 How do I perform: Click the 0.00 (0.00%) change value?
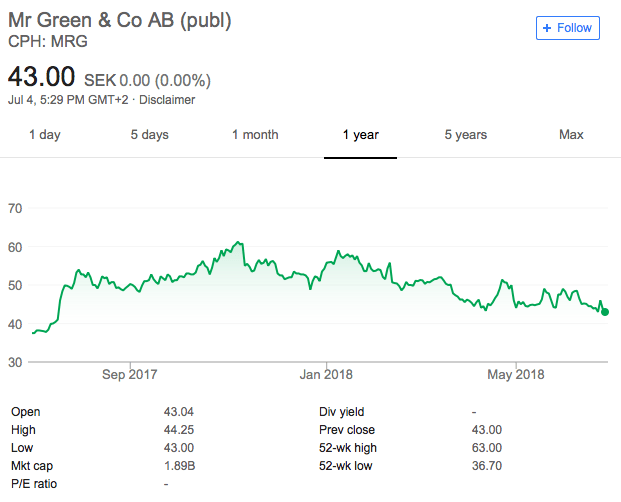pyautogui.click(x=165, y=80)
